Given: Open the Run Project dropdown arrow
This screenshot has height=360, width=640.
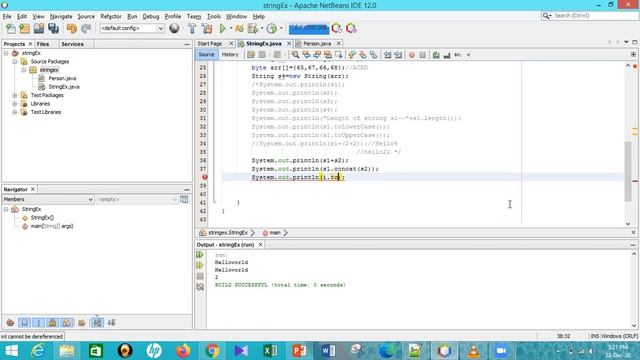Looking at the screenshot, I should pyautogui.click(x=231, y=29).
